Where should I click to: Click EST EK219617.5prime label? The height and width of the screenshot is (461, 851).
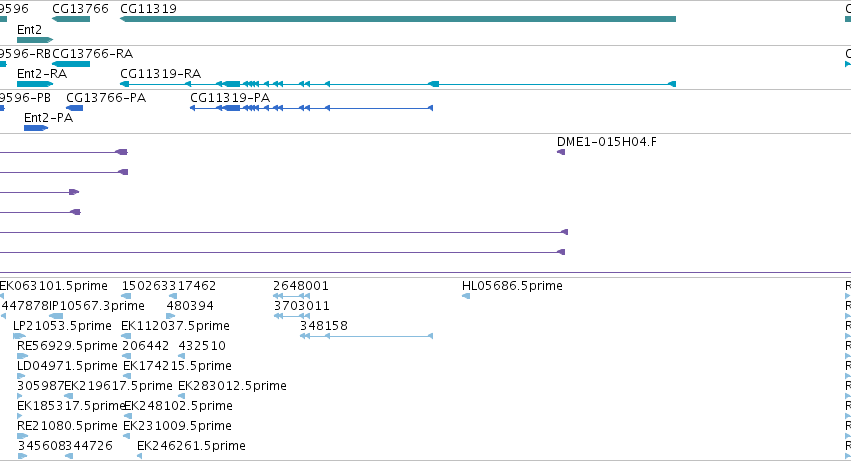[x=118, y=386]
